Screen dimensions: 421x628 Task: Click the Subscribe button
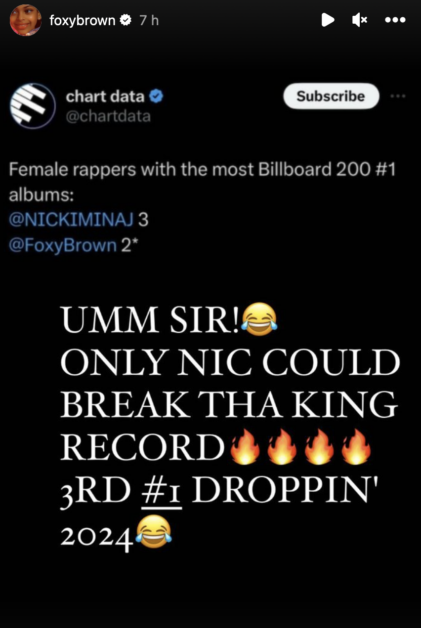[x=331, y=96]
